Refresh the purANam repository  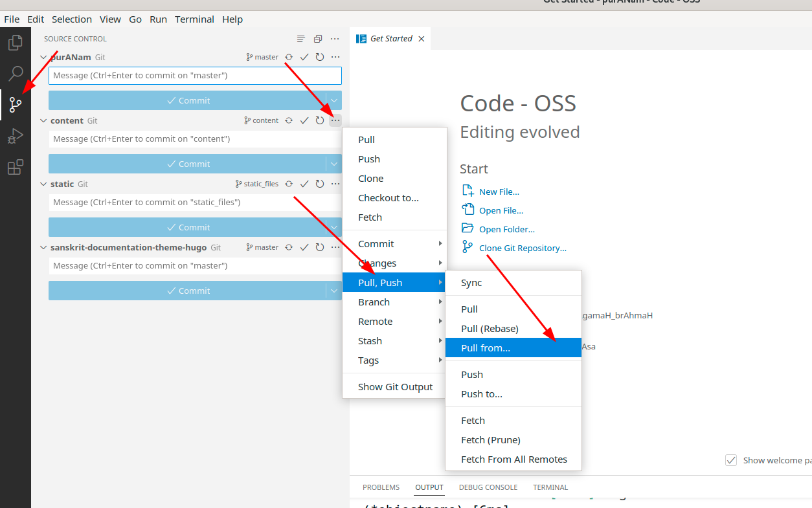(x=320, y=57)
